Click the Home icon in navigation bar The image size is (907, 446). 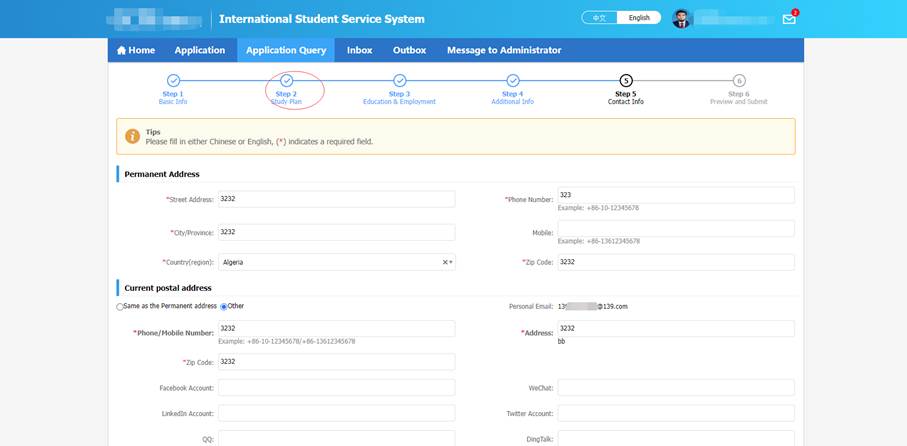[x=122, y=51]
